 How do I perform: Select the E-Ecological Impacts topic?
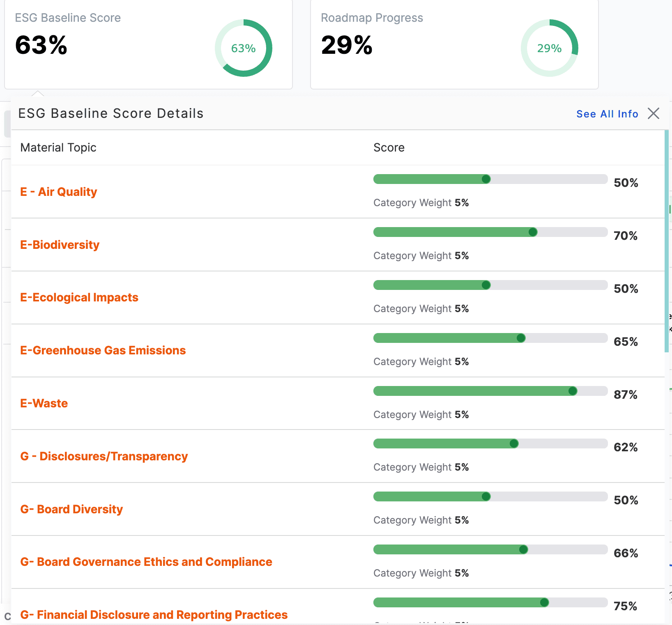coord(79,297)
